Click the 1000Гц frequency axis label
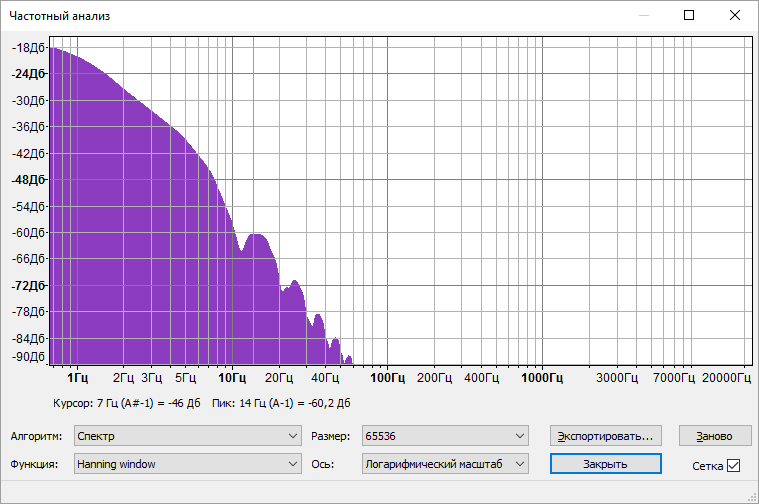Screen dimensions: 759x504 [x=542, y=378]
